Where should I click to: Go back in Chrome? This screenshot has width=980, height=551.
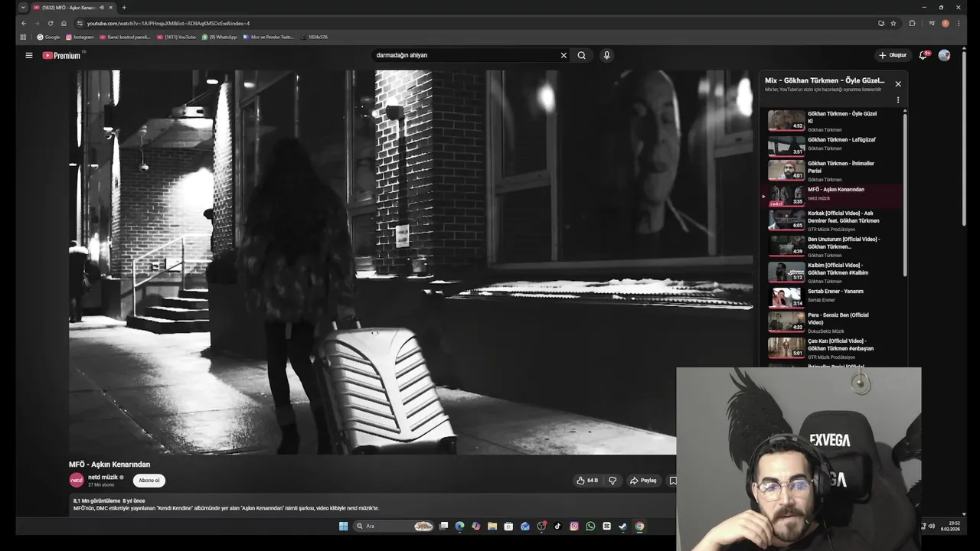[x=23, y=23]
